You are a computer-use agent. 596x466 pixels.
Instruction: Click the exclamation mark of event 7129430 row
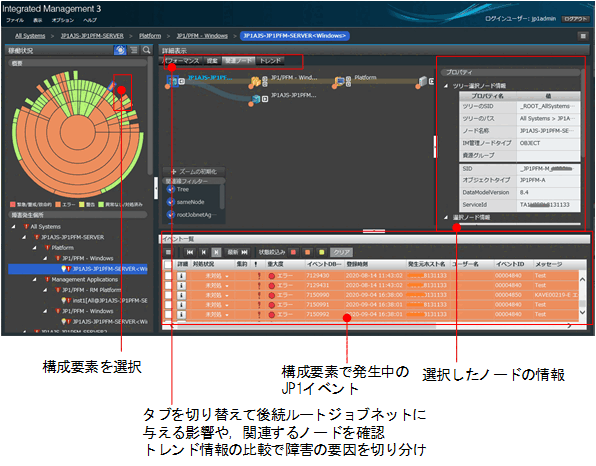click(259, 276)
